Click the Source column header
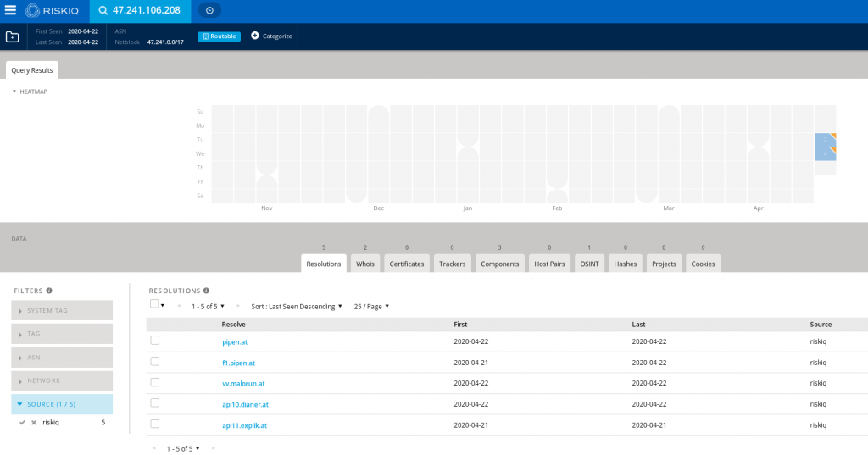The height and width of the screenshot is (455, 868). point(821,325)
